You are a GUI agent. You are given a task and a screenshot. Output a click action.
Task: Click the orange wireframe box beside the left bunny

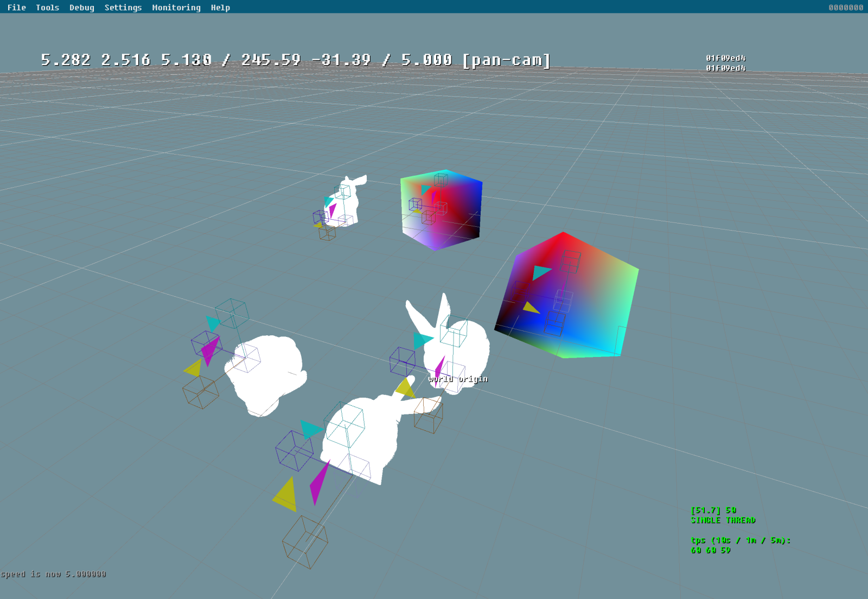coord(201,392)
